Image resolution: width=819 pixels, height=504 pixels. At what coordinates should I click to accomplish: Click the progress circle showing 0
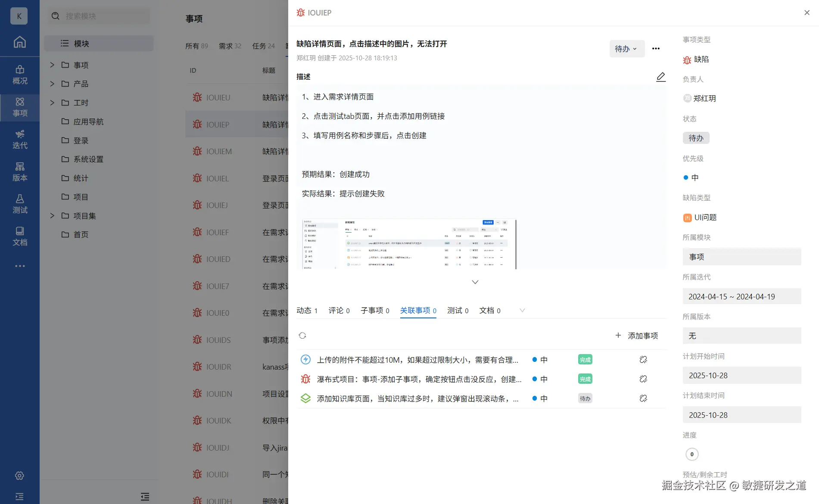coord(692,454)
